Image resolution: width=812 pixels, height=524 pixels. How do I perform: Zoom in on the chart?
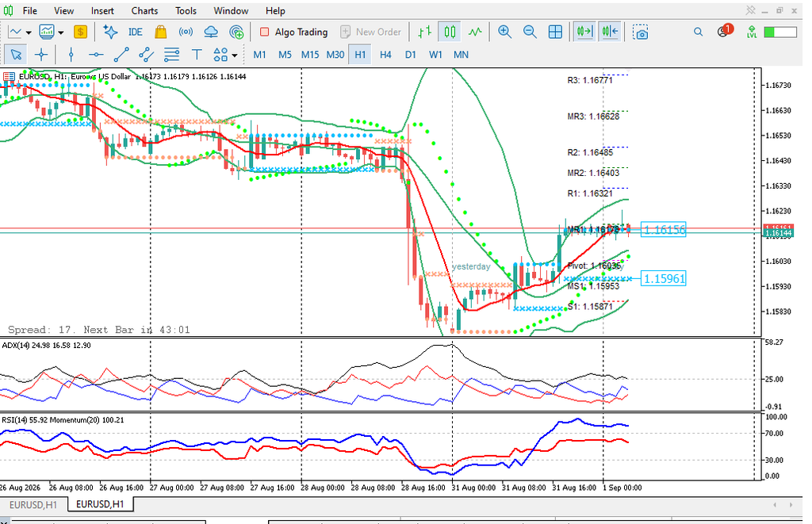pyautogui.click(x=504, y=32)
